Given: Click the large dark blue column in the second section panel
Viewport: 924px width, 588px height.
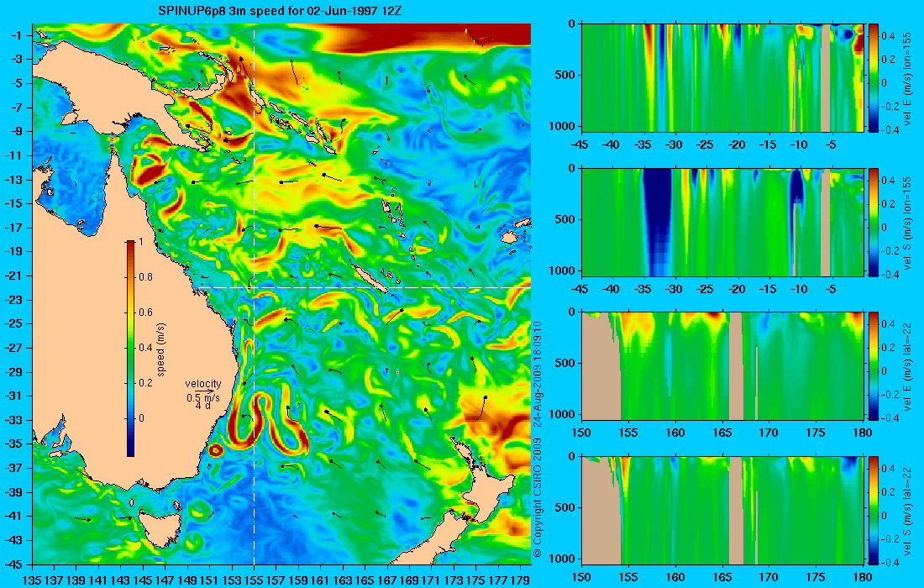Looking at the screenshot, I should click(657, 218).
